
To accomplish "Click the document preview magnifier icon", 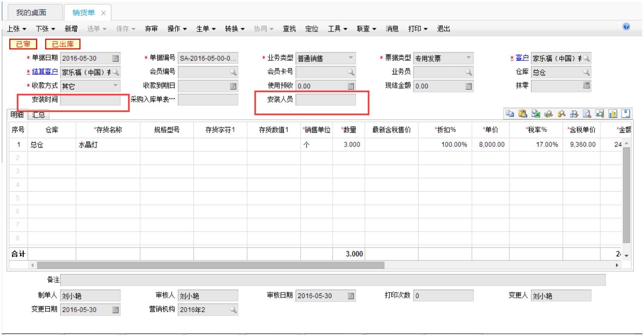I will 586,114.
